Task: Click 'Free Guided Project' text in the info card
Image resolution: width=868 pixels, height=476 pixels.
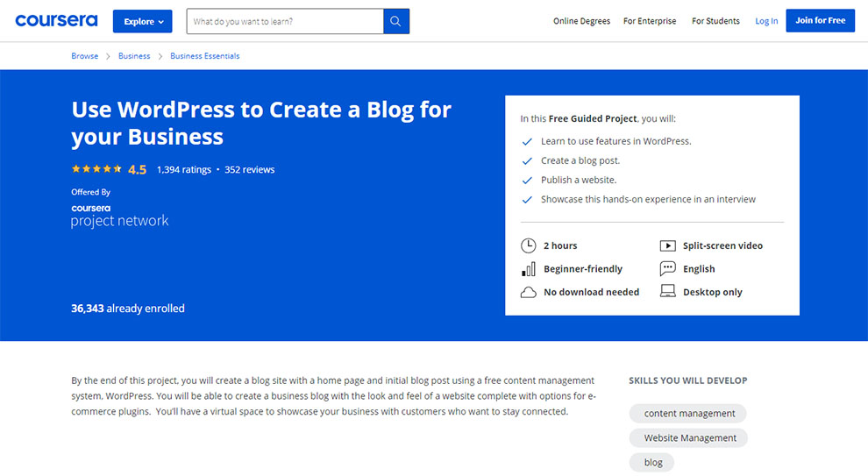Action: point(593,118)
